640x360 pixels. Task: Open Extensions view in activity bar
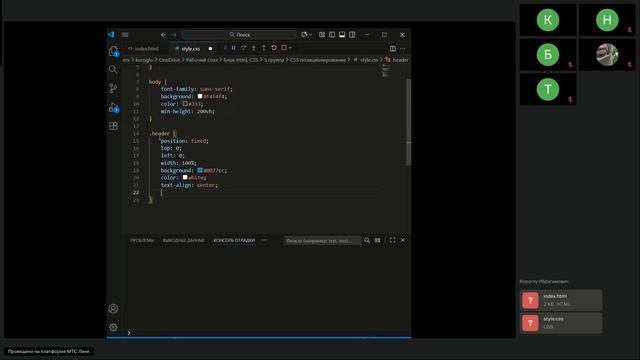[113, 126]
